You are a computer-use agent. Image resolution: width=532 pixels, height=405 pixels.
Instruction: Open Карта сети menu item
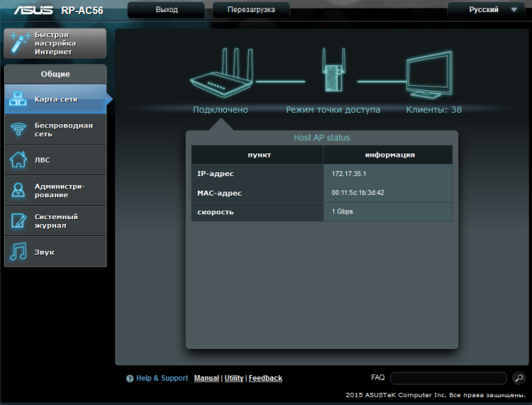[x=56, y=99]
